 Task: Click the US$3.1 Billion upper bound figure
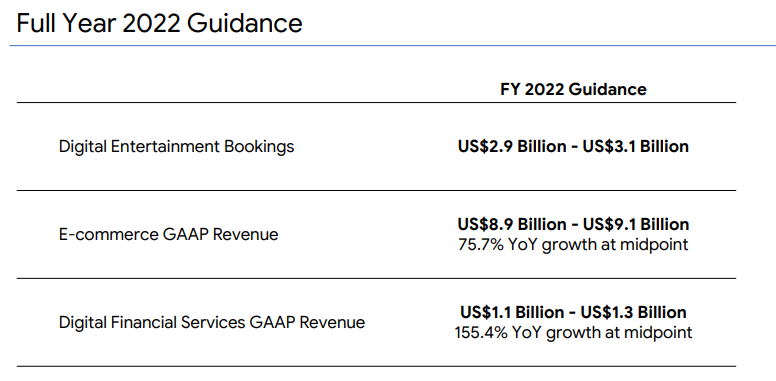point(636,146)
